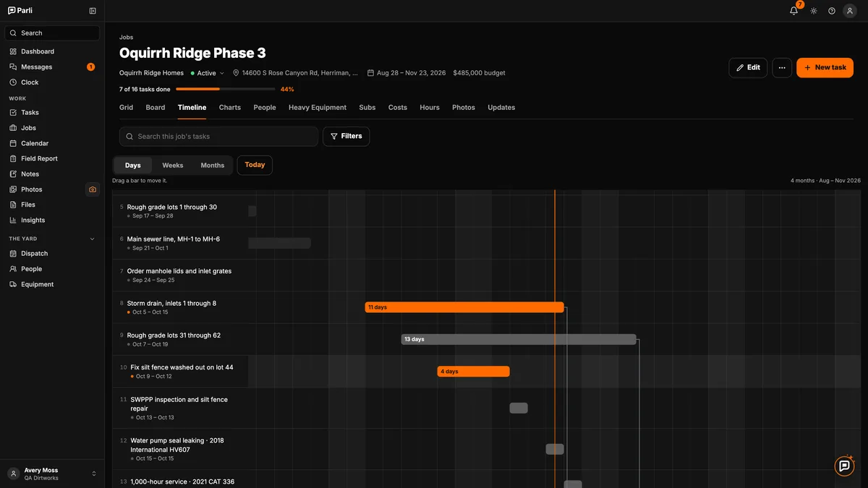Viewport: 868px width, 488px height.
Task: Open user profile avatar icon
Action: pos(850,11)
